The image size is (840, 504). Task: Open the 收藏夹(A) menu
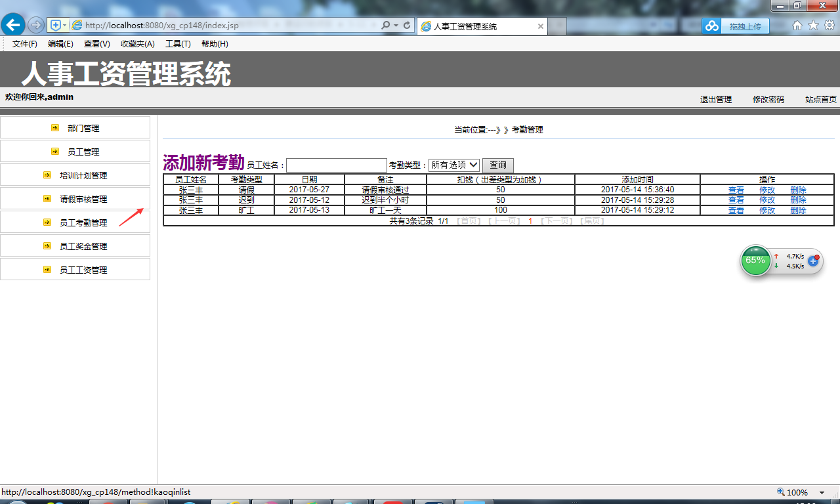point(138,44)
